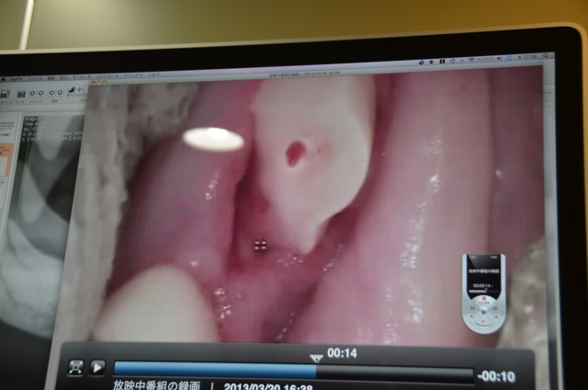Viewport: 588px width, 390px height.
Task: Open the 編集 (Edit) menu
Action: coord(51,78)
